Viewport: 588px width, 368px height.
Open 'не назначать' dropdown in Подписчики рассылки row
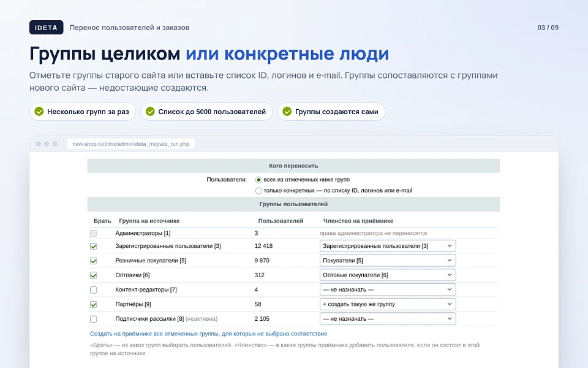(x=388, y=319)
